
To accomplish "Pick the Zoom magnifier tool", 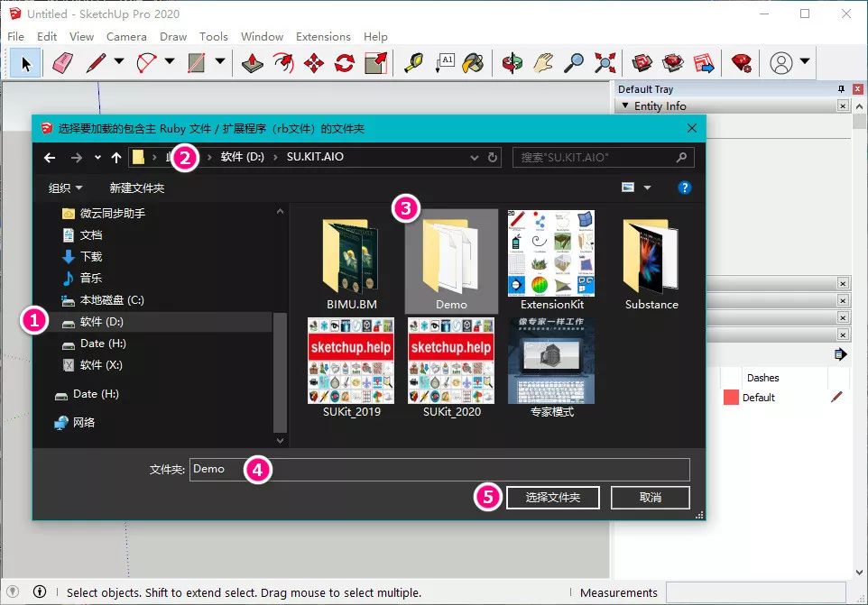I will pos(574,63).
